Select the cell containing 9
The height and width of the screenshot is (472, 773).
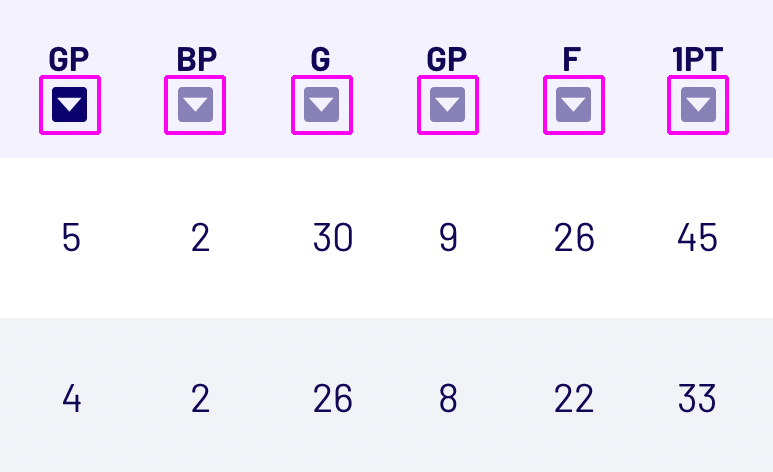(x=447, y=238)
